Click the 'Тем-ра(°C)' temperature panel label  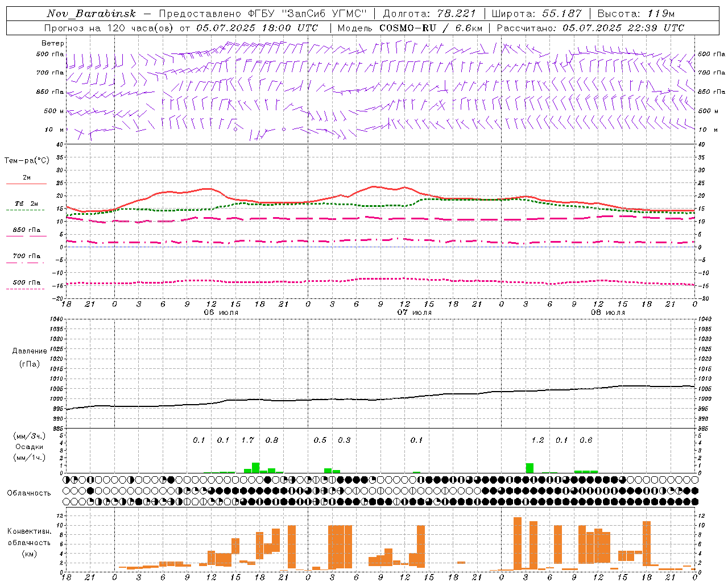pyautogui.click(x=27, y=161)
